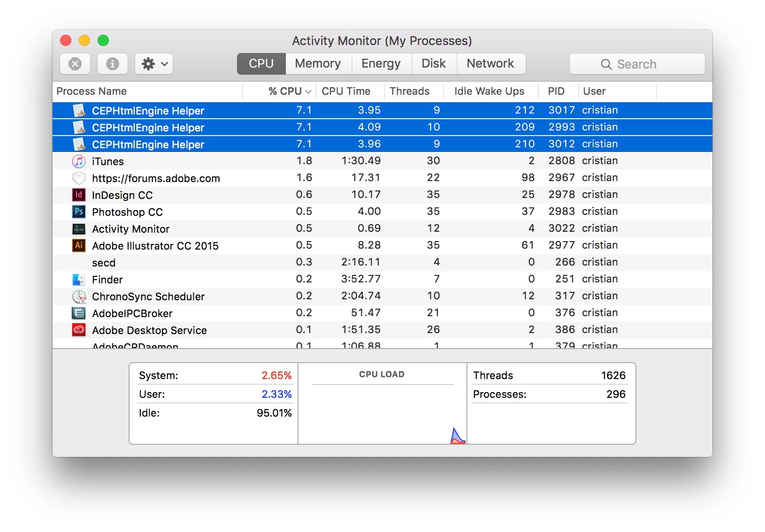Screen dimensions: 765x532
Task: Click the Finder process icon
Action: pyautogui.click(x=79, y=280)
